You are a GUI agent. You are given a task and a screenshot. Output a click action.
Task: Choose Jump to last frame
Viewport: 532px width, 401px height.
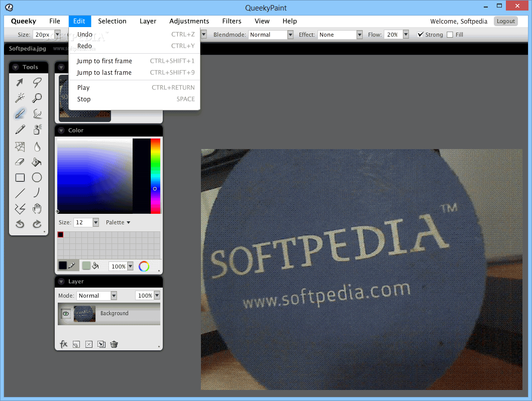pos(134,73)
